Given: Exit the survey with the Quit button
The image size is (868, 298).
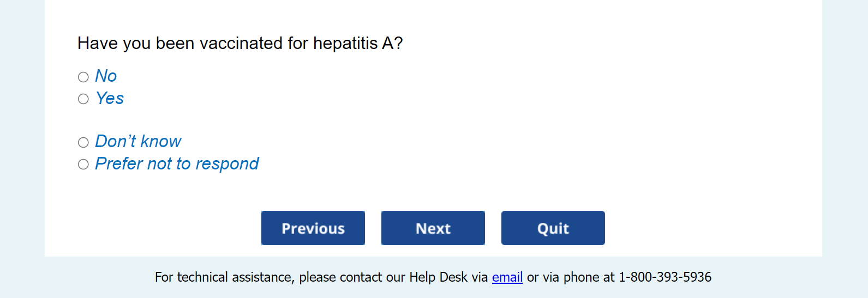Looking at the screenshot, I should pyautogui.click(x=553, y=228).
